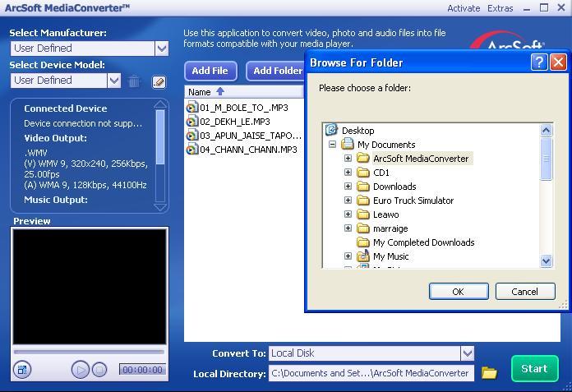Click the Leawo folder icon

click(363, 214)
